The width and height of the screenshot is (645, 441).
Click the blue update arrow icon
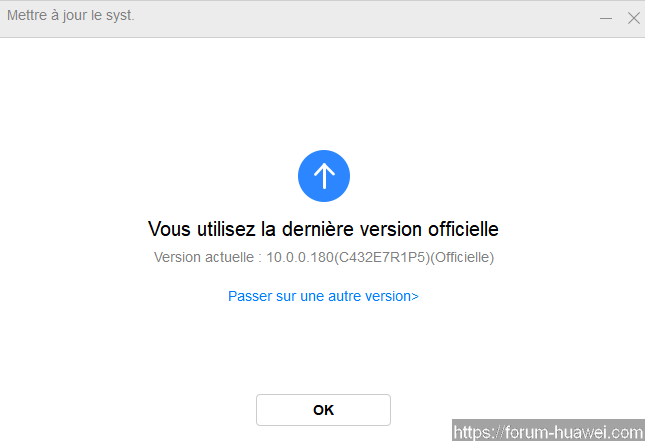coord(323,177)
